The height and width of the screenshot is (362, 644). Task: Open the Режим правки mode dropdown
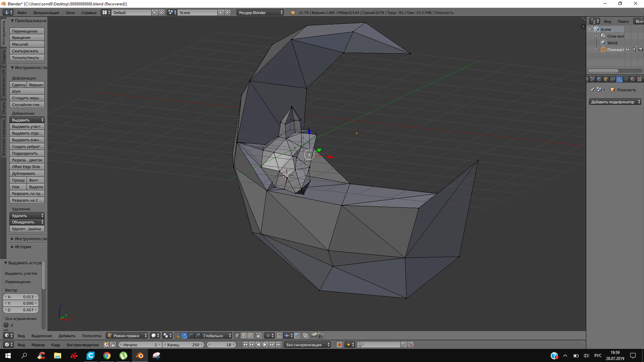click(127, 335)
